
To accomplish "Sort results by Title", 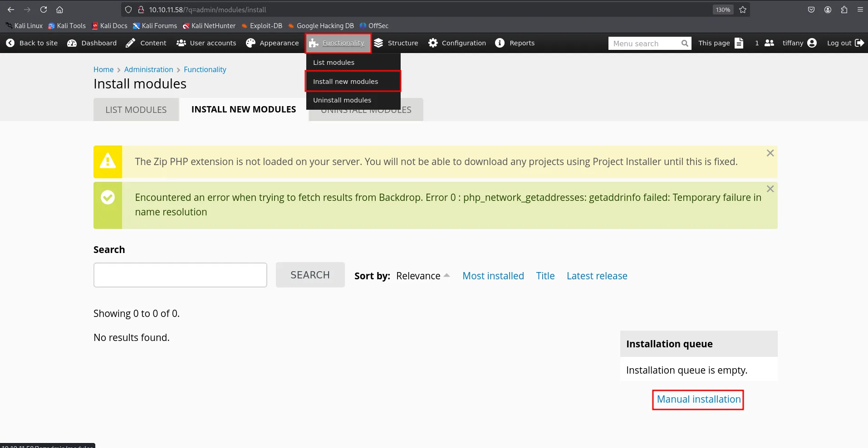I will pos(545,276).
